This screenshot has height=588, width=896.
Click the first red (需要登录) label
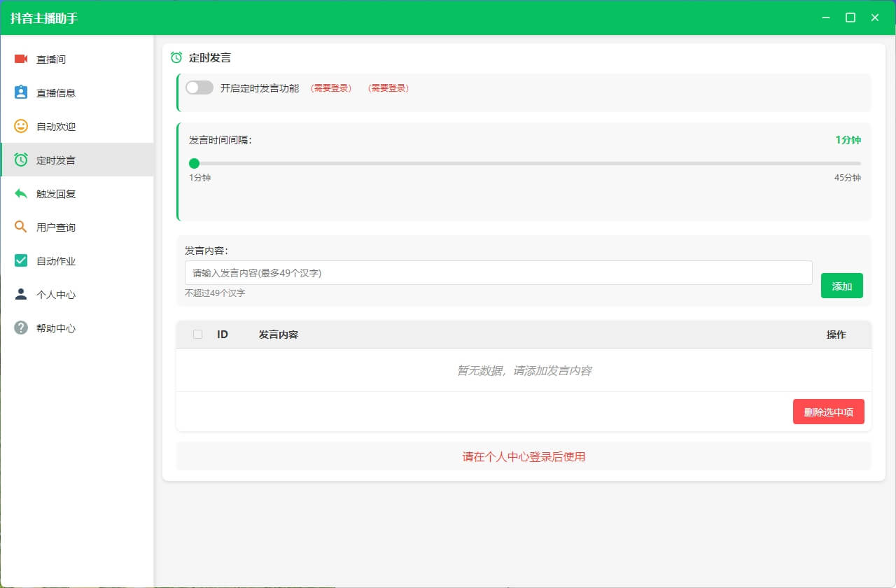[x=330, y=88]
